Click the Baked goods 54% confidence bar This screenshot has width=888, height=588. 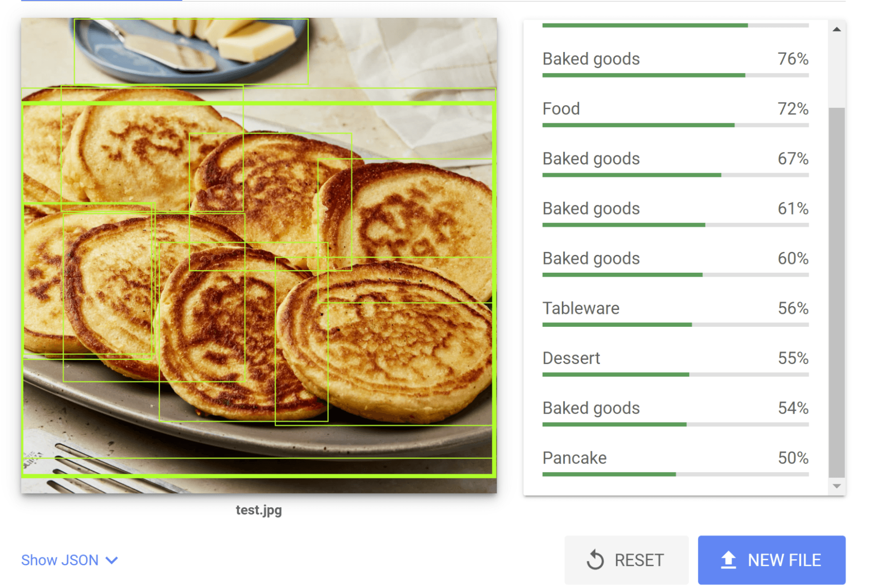pyautogui.click(x=675, y=425)
